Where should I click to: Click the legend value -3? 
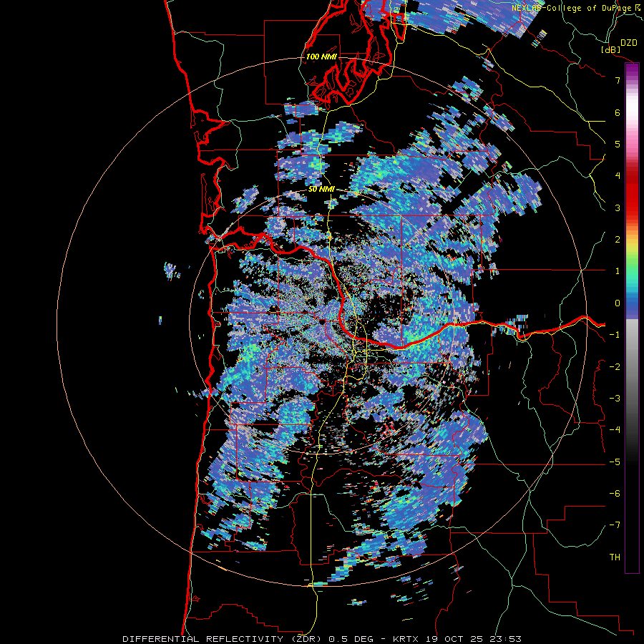[615, 399]
